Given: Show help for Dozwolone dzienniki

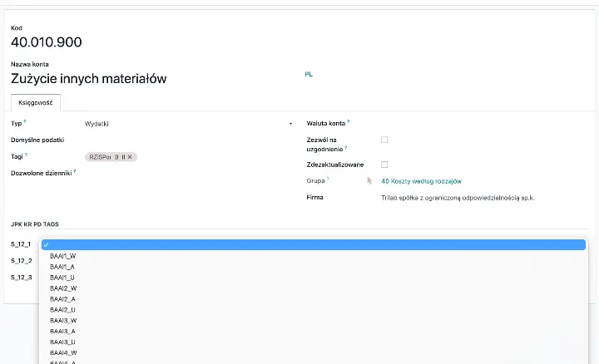Looking at the screenshot, I should pyautogui.click(x=75, y=171).
